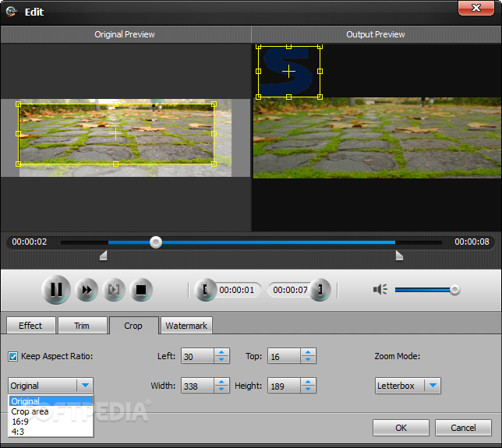Decrease Height with down arrow
Image resolution: width=502 pixels, height=448 pixels.
(308, 389)
